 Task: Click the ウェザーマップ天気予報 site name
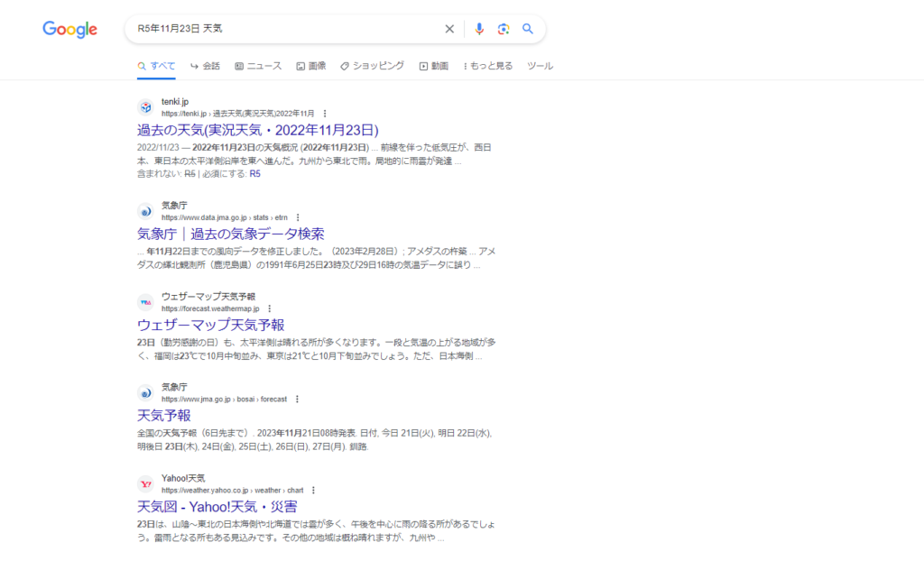208,297
